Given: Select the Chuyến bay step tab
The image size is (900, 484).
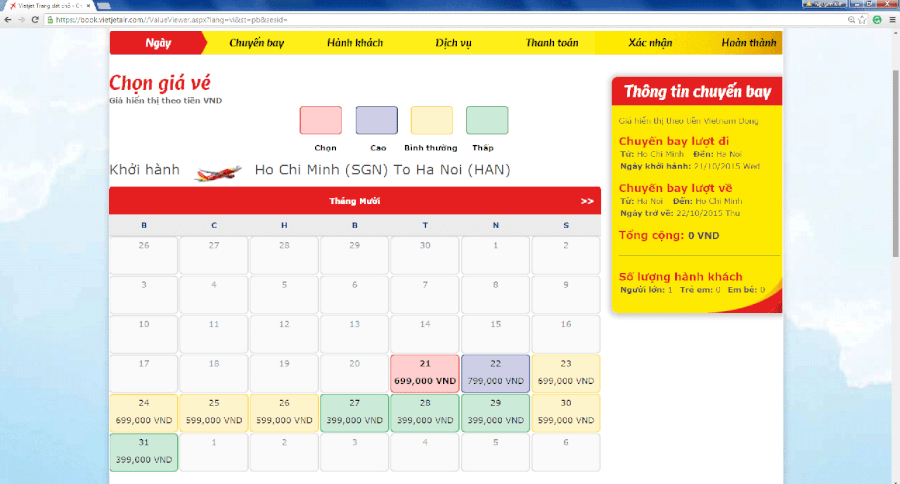Looking at the screenshot, I should pos(256,43).
